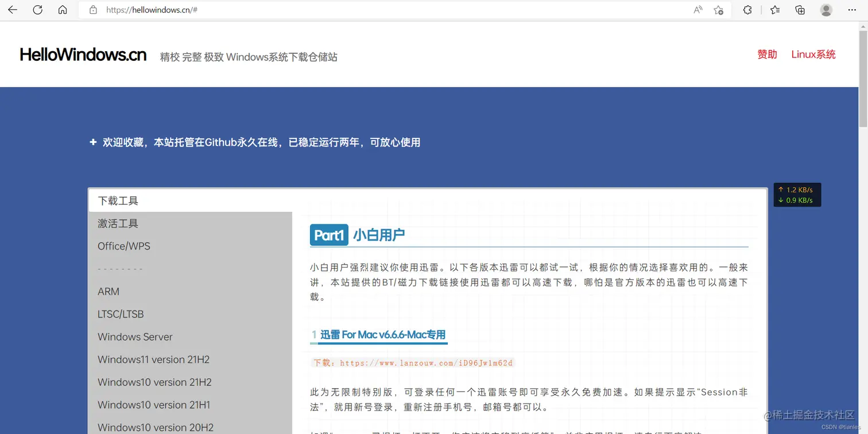The image size is (868, 434).
Task: Select 激活工具 in the sidebar
Action: pyautogui.click(x=118, y=223)
